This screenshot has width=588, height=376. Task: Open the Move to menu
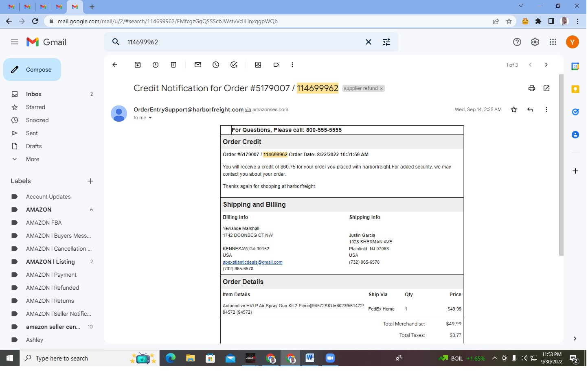click(x=258, y=65)
